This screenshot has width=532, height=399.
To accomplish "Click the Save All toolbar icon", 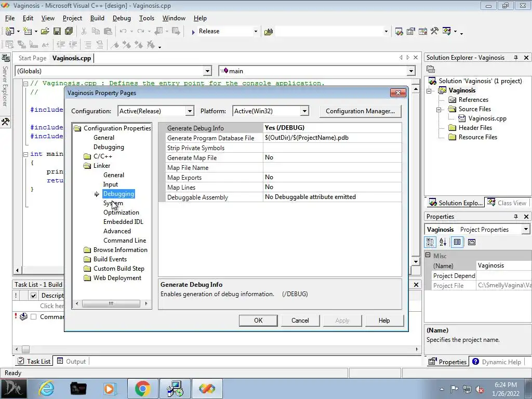I will coord(69,31).
